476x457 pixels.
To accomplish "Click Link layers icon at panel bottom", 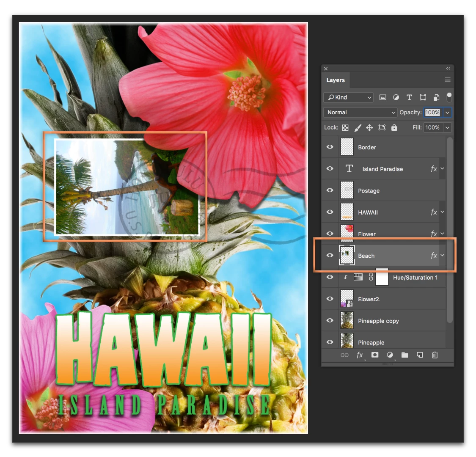I will coord(344,355).
